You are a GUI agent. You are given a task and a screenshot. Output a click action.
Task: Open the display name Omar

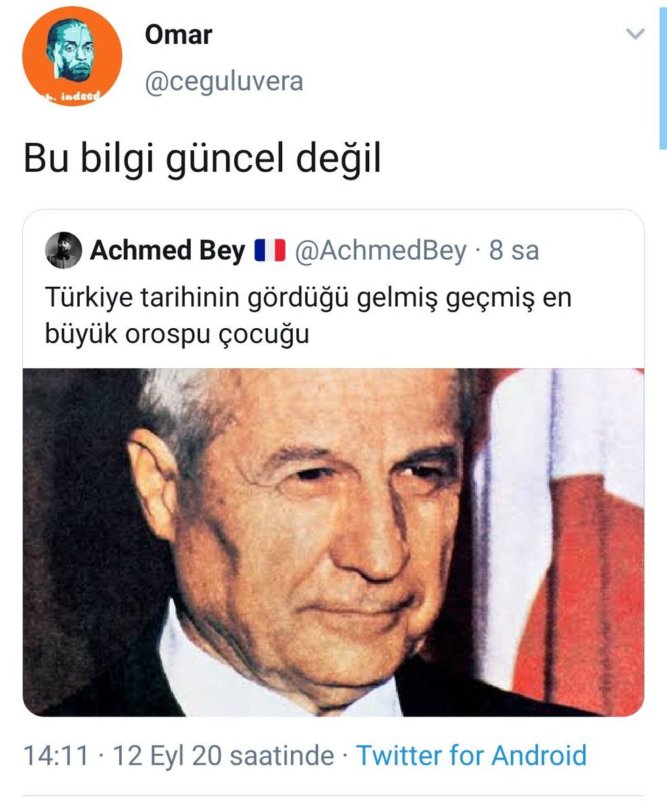pyautogui.click(x=178, y=35)
